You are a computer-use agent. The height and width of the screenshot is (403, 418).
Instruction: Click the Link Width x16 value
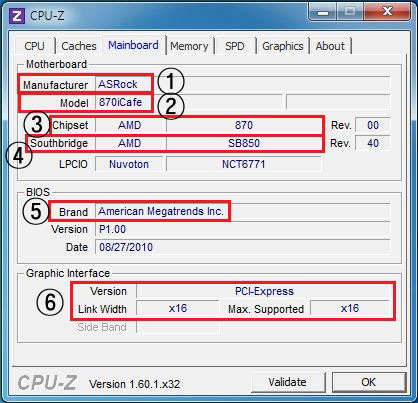click(178, 309)
